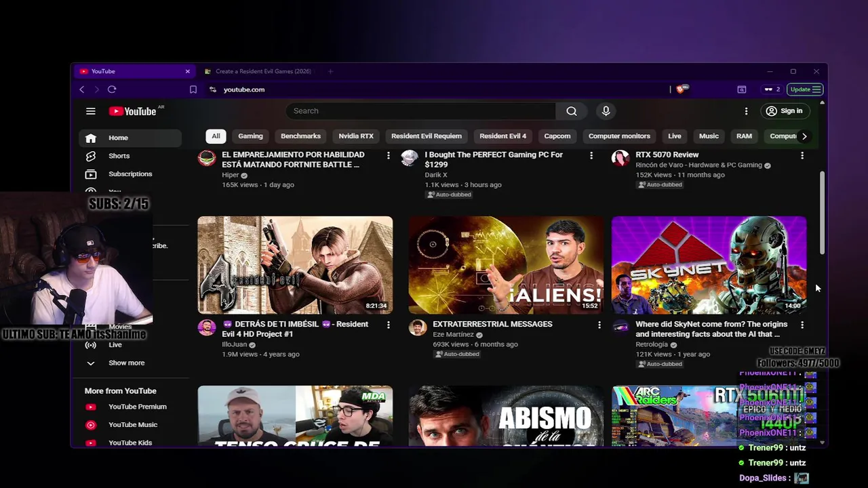Click the browser Update button
The height and width of the screenshot is (488, 868).
[805, 89]
